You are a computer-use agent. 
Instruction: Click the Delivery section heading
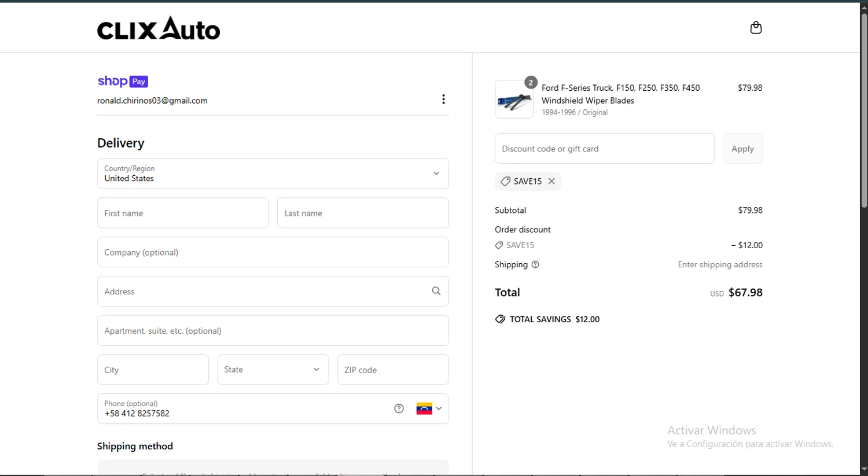coord(121,143)
